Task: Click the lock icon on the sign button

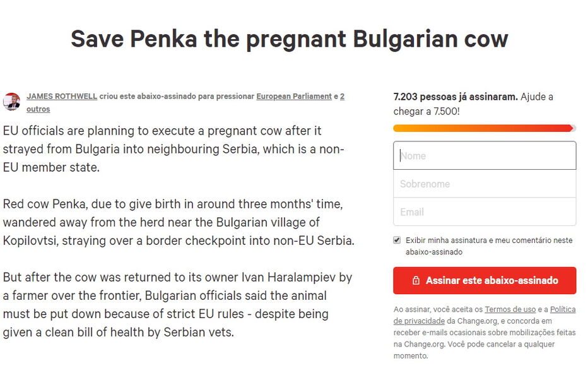Action: (416, 281)
